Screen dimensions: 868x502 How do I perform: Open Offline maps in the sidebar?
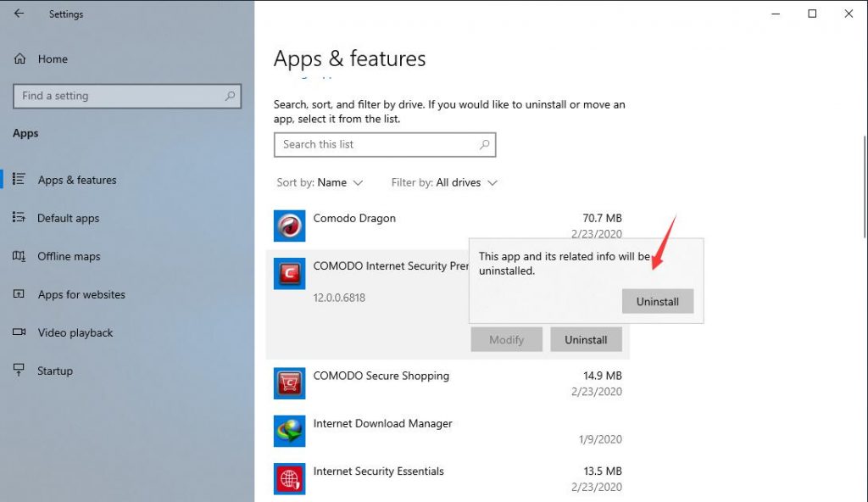[x=69, y=257]
